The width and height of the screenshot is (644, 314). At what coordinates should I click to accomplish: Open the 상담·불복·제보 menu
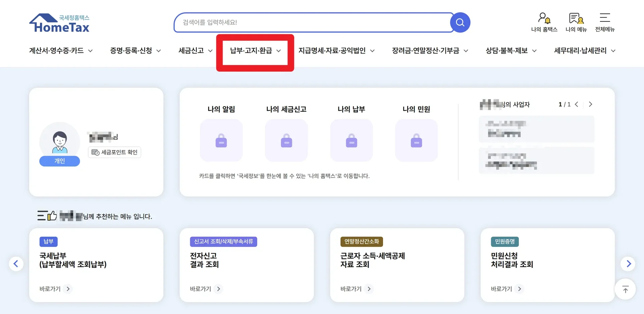click(511, 51)
